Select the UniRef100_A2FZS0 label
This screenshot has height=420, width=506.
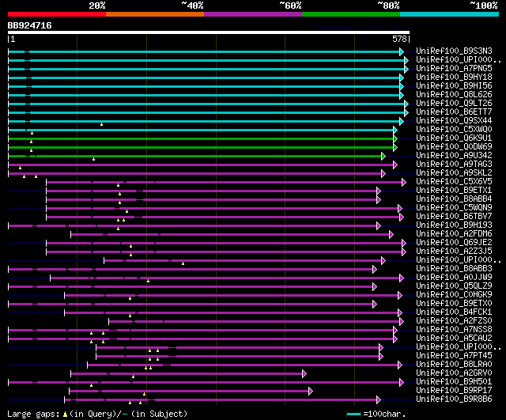(454, 321)
